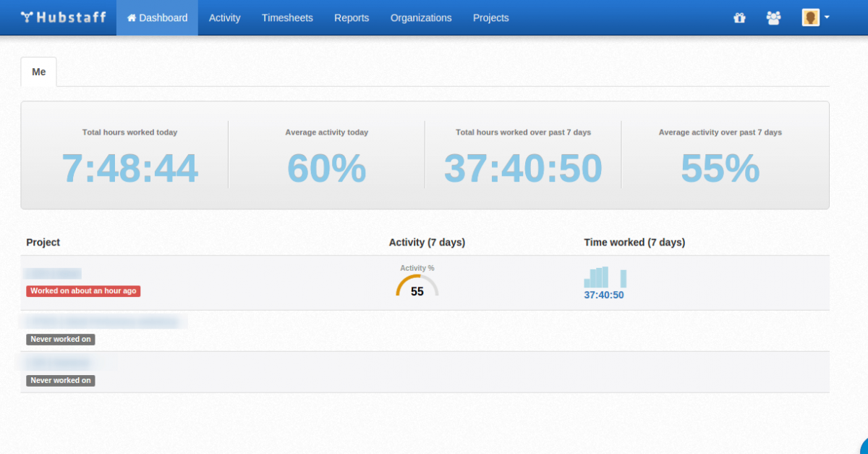Click the third project's 'Never worked on' badge

61,380
